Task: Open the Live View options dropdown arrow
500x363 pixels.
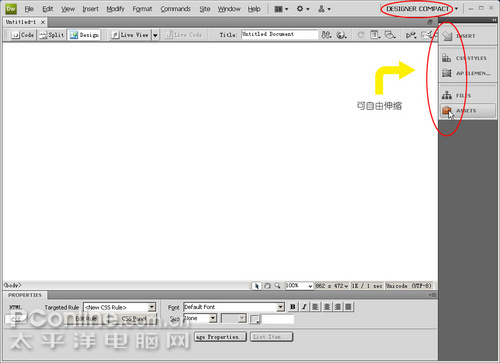Action: point(155,35)
